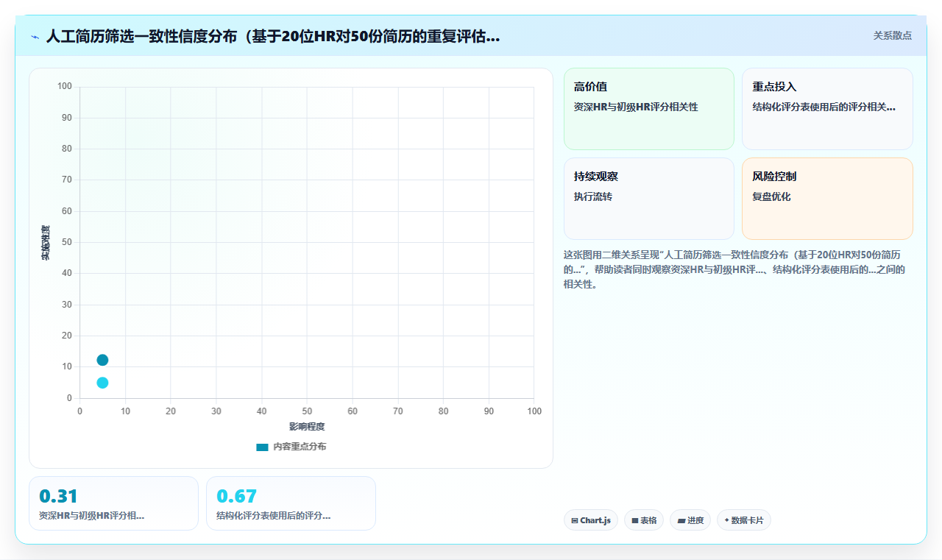Screen dimensions: 942x560
Task: Click 结构化评分表使用后的评分相关... in 重点投入 card
Action: pos(824,107)
